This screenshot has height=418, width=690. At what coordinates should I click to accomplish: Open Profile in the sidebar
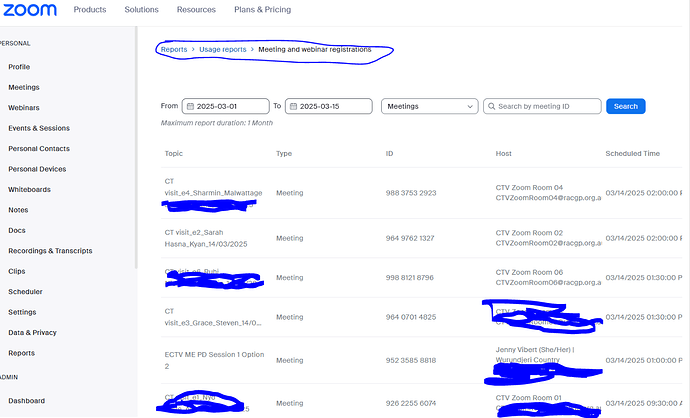[x=19, y=67]
